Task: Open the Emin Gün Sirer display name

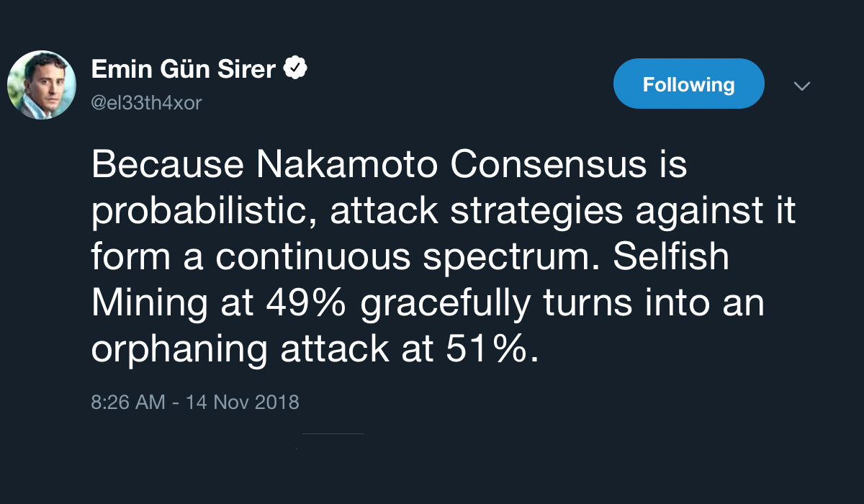Action: 184,69
